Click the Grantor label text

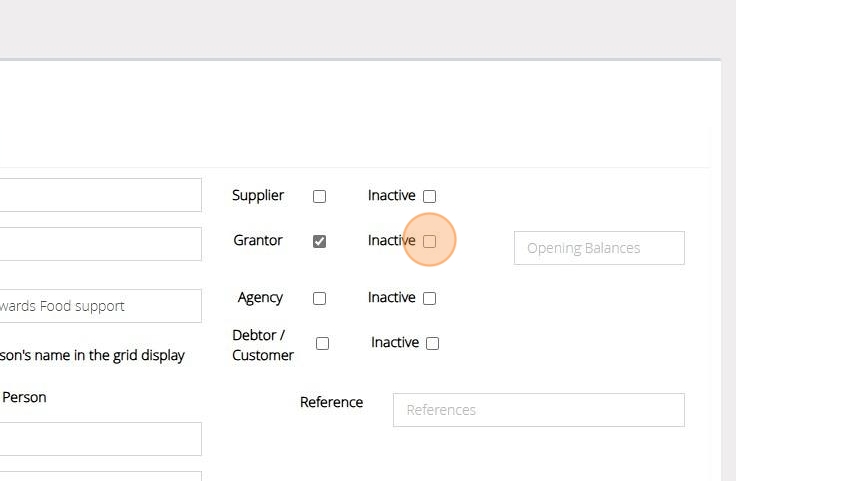click(258, 240)
